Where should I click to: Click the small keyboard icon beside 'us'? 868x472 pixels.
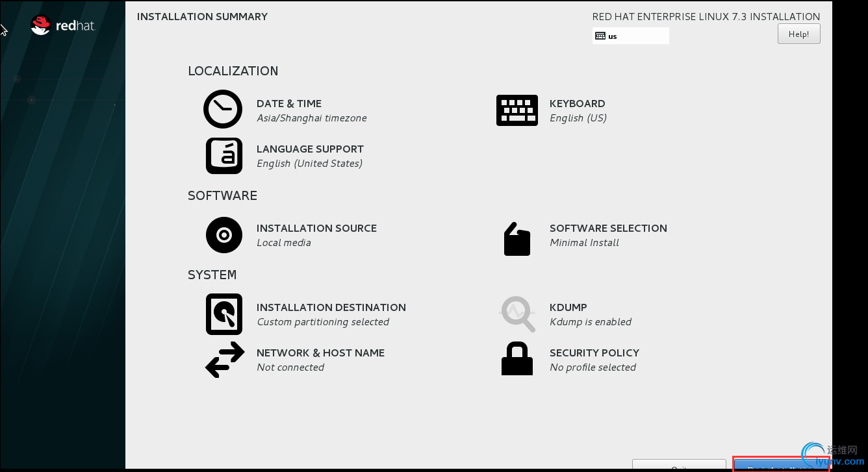(600, 36)
